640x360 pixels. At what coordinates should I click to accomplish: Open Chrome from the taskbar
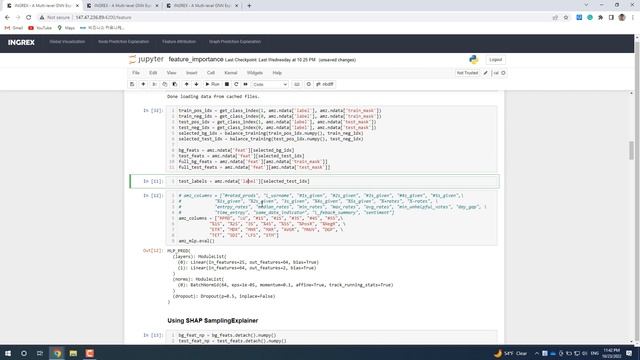(x=57, y=353)
